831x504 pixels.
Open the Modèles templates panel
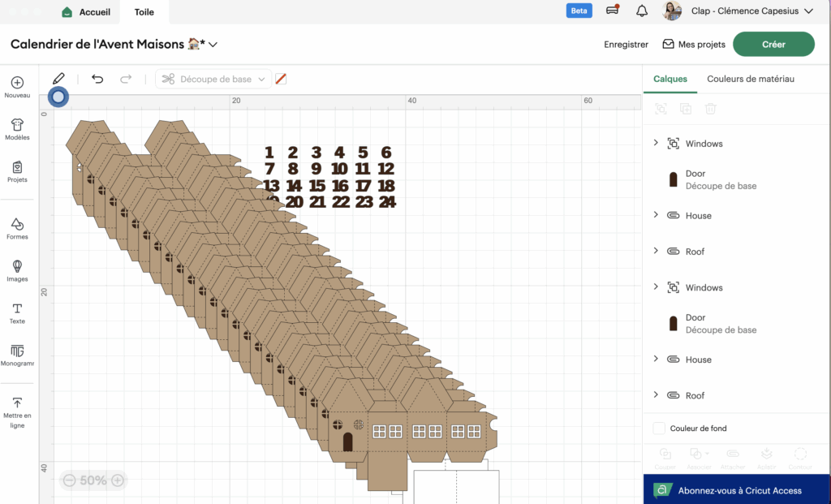[17, 125]
